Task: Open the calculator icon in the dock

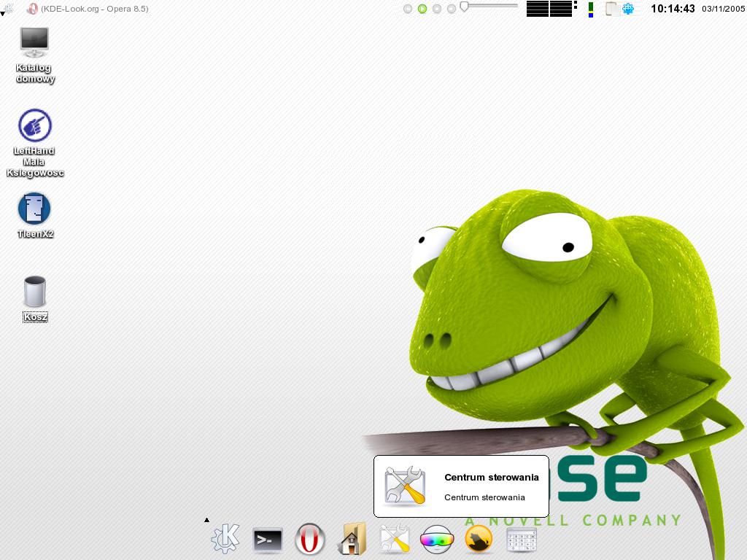Action: click(521, 540)
